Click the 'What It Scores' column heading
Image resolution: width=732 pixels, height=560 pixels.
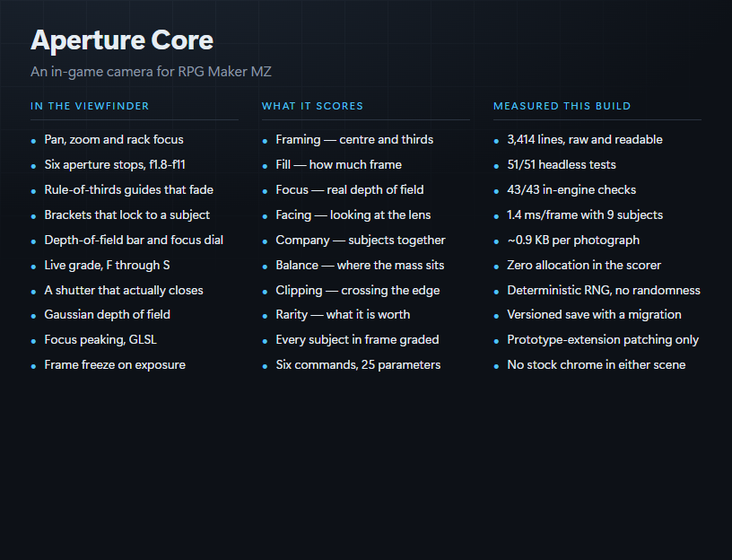click(312, 106)
